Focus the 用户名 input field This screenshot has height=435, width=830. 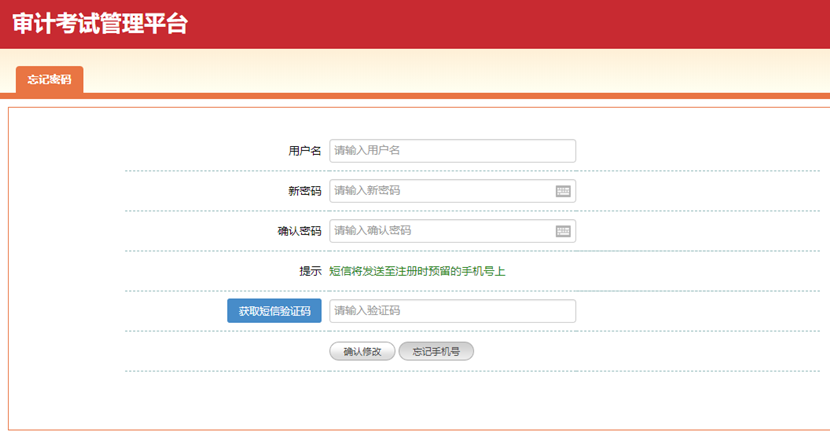(x=452, y=151)
